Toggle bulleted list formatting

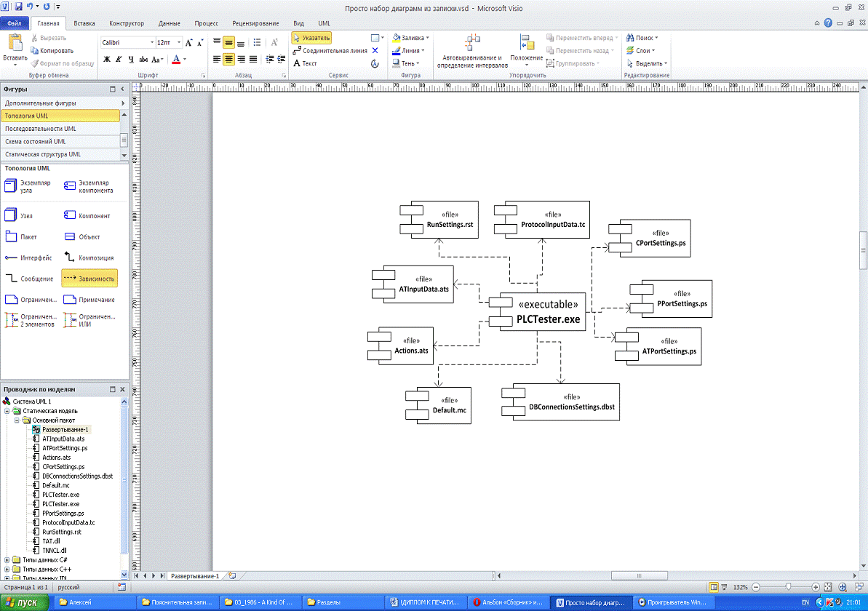click(257, 43)
